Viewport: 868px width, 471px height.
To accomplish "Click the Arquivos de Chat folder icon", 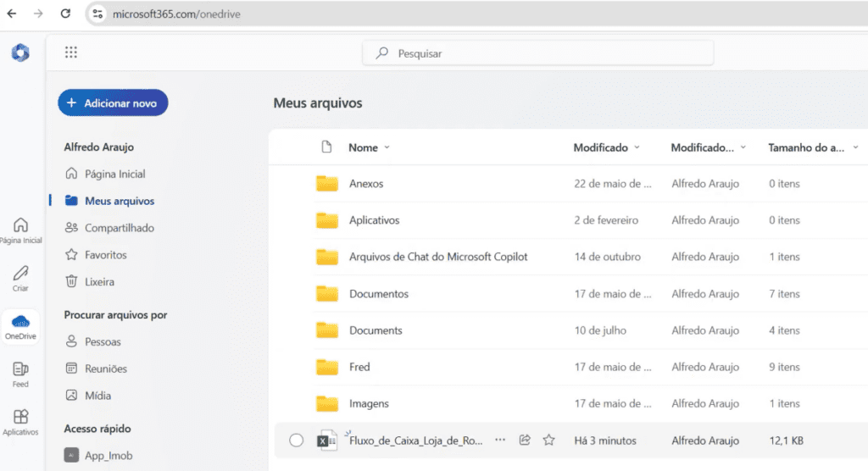I will pos(327,257).
